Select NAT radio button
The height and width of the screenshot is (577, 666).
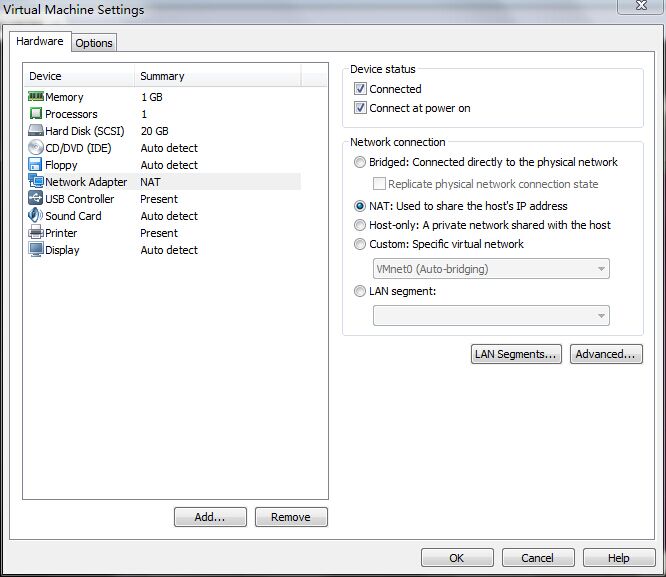click(360, 206)
